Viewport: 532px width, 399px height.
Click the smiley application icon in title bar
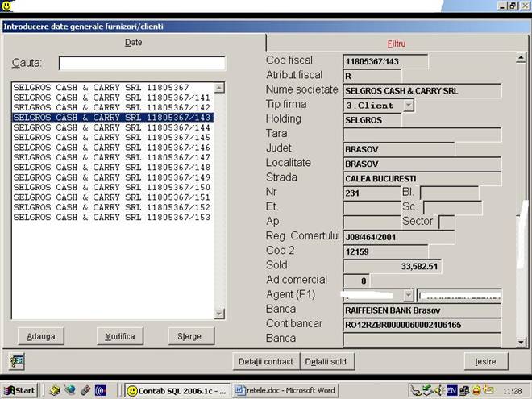pyautogui.click(x=7, y=6)
